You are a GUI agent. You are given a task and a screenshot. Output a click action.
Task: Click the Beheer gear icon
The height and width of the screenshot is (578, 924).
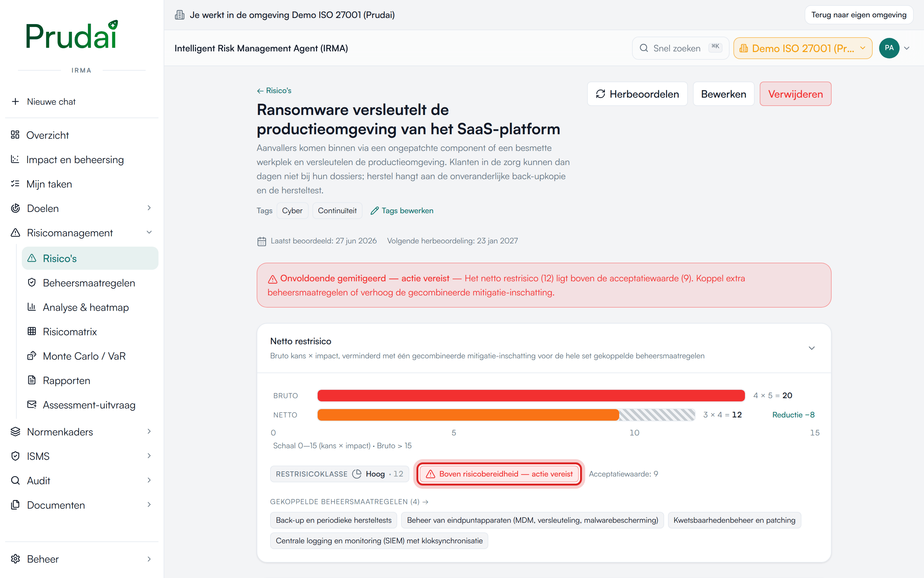pyautogui.click(x=15, y=559)
